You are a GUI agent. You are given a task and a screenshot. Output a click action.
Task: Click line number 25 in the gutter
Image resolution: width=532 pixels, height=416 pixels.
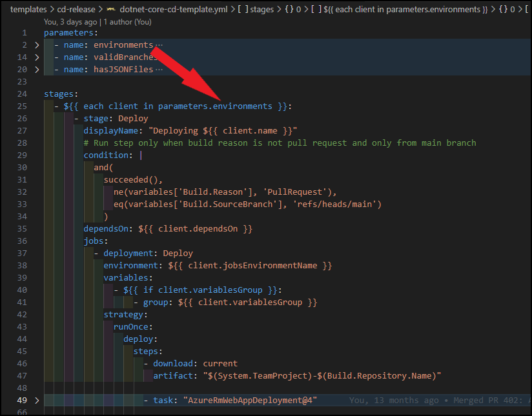23,106
